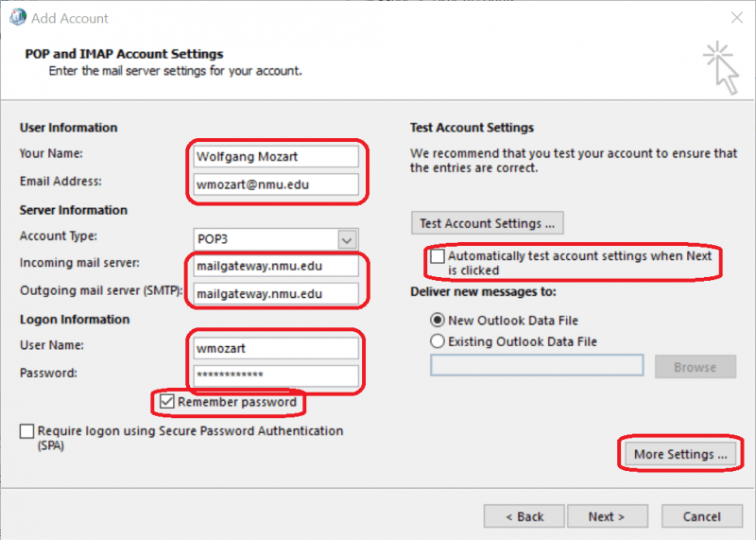
Task: Check Automatically test account settings option
Action: tap(438, 255)
